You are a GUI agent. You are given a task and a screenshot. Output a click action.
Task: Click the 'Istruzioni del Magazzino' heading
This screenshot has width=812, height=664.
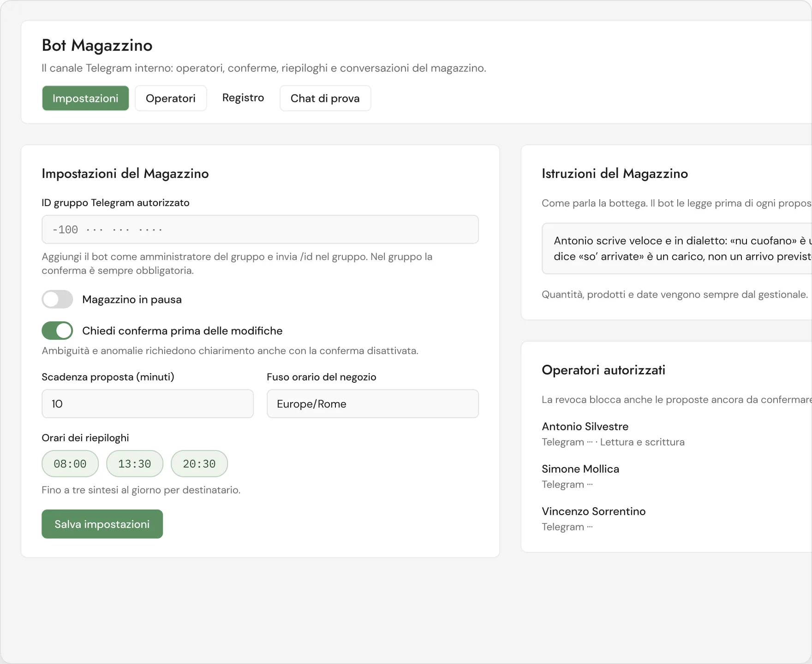615,173
